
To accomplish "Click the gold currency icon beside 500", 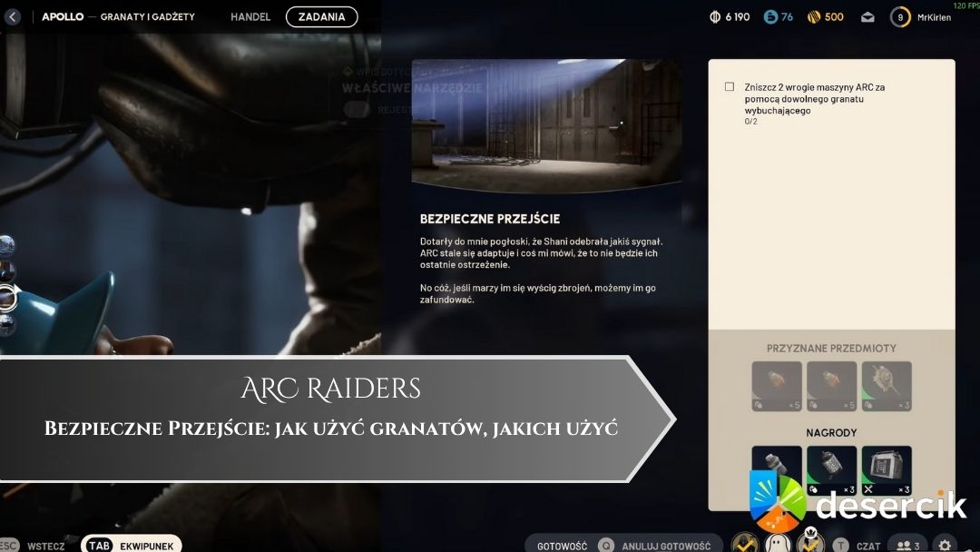I will (x=813, y=16).
